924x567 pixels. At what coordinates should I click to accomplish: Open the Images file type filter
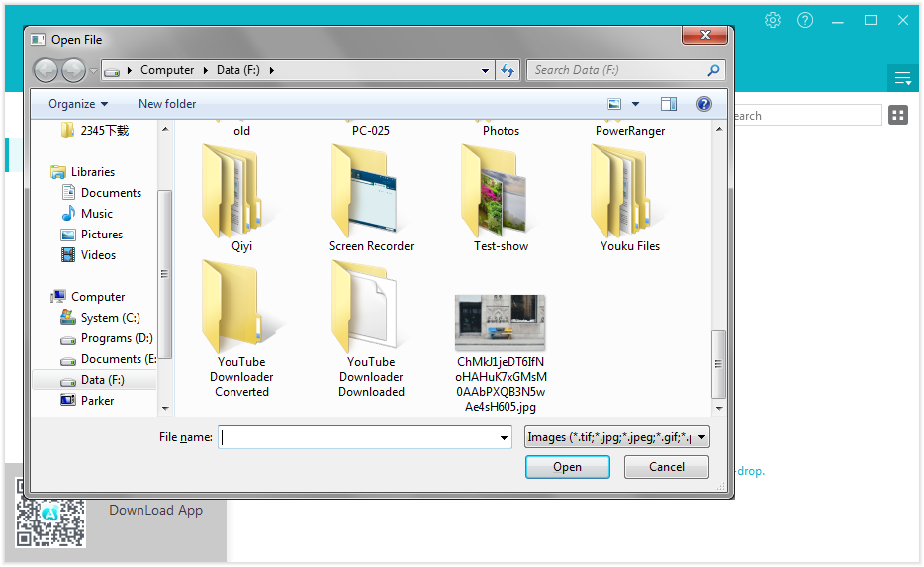(616, 438)
